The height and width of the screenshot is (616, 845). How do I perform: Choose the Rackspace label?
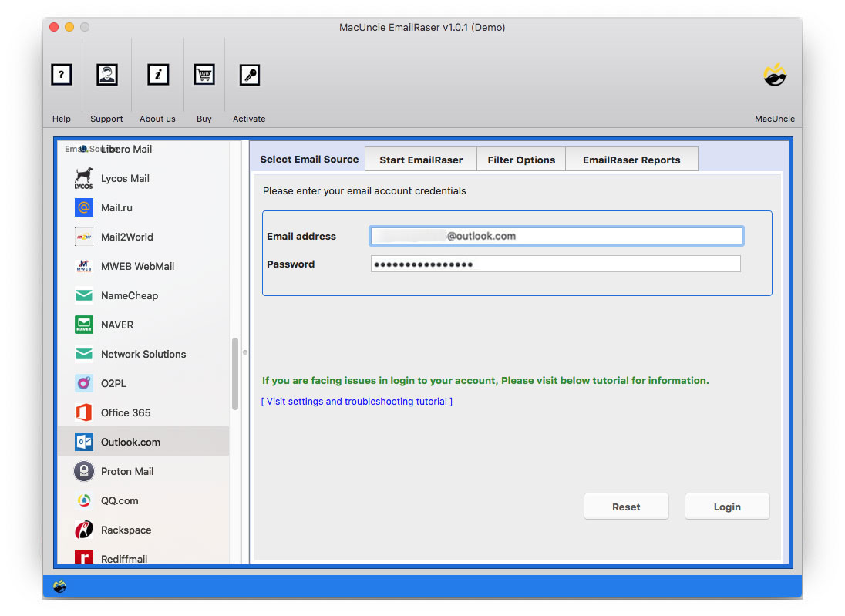coord(126,530)
